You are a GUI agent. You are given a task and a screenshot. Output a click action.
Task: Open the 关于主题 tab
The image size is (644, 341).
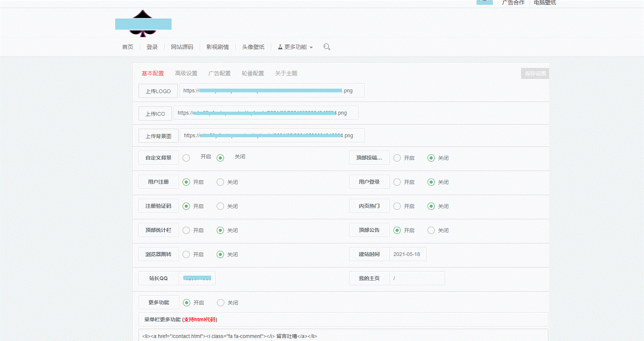(x=286, y=73)
